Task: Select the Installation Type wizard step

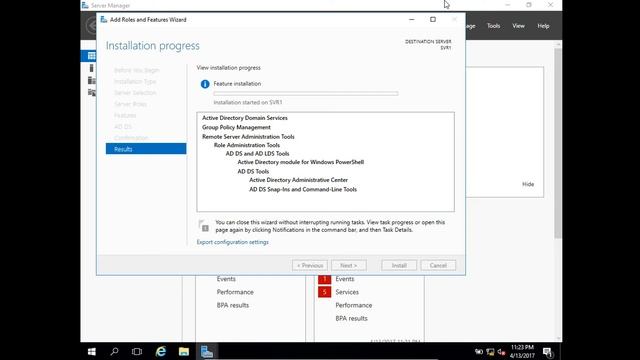Action: pos(135,82)
